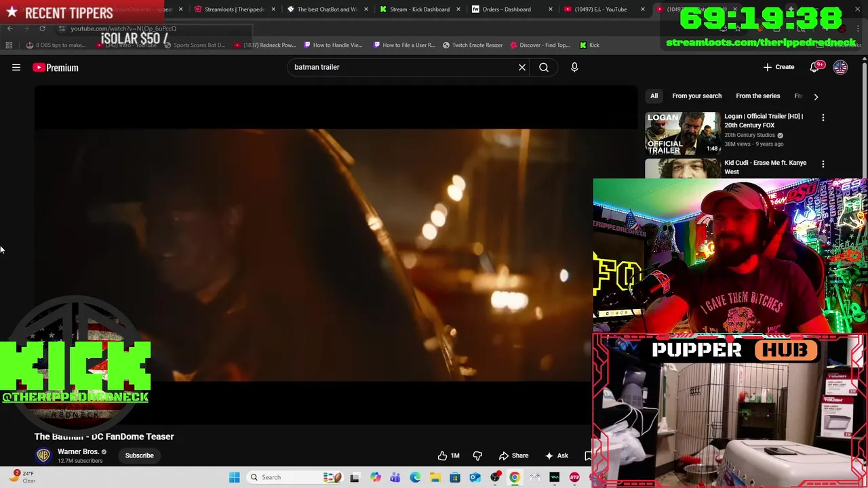Launch Copilot from the taskbar

(375, 477)
